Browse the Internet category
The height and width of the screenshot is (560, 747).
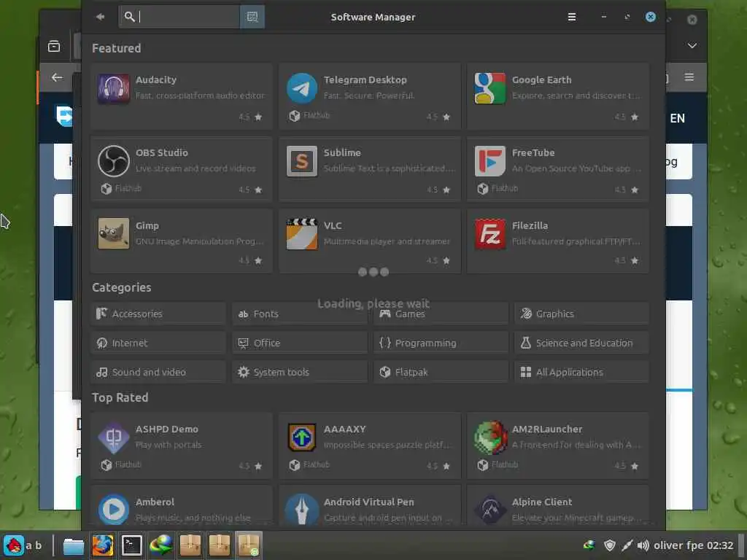coord(158,343)
